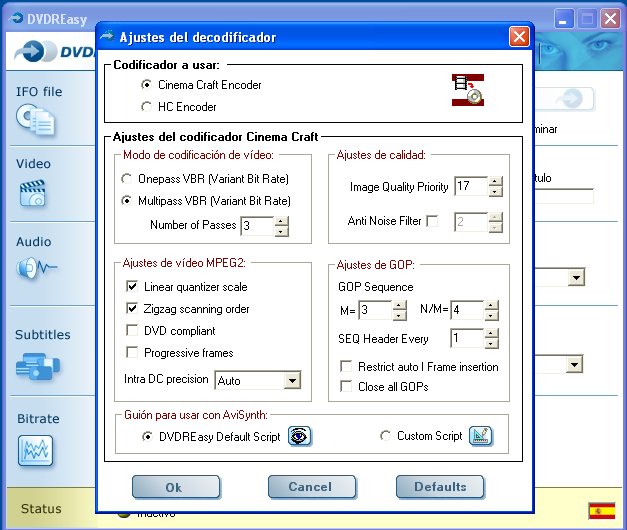Enable the Anti Noise Filter checkbox
The image size is (627, 530).
[x=432, y=221]
